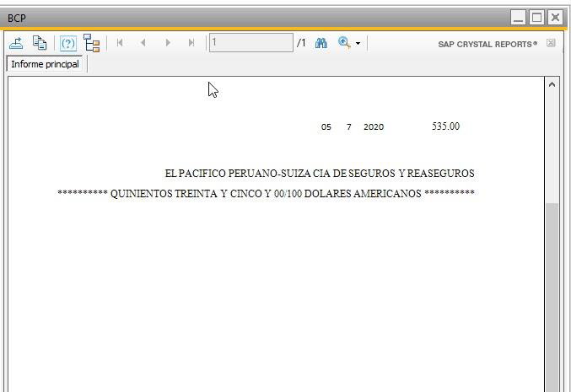The image size is (571, 392).
Task: Click the SAP CRYSTAL REPORTS label
Action: pos(488,44)
